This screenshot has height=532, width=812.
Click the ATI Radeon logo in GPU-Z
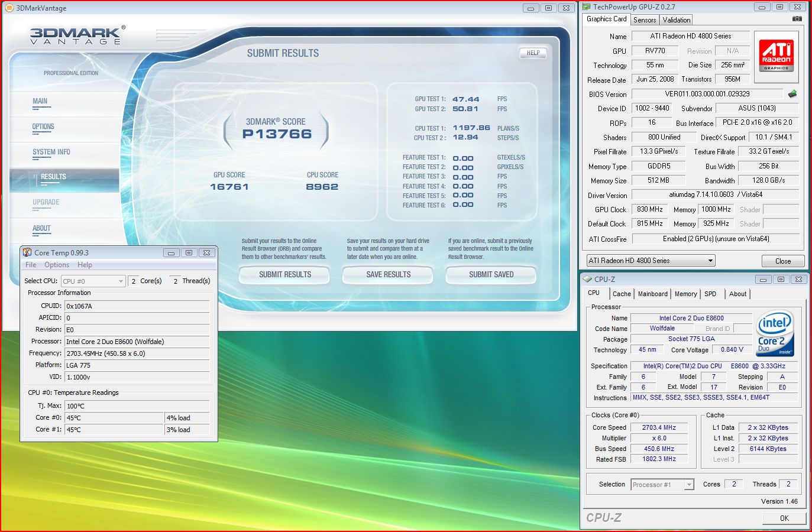pos(777,57)
